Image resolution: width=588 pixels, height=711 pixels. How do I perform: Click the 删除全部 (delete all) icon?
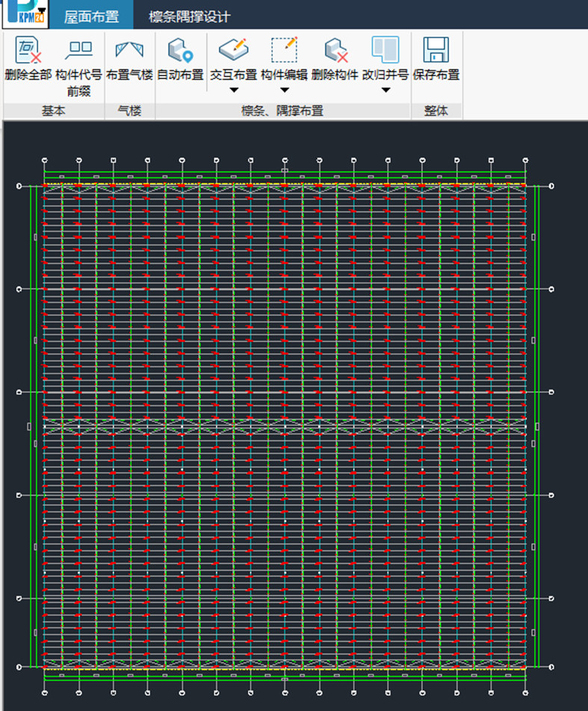point(28,50)
